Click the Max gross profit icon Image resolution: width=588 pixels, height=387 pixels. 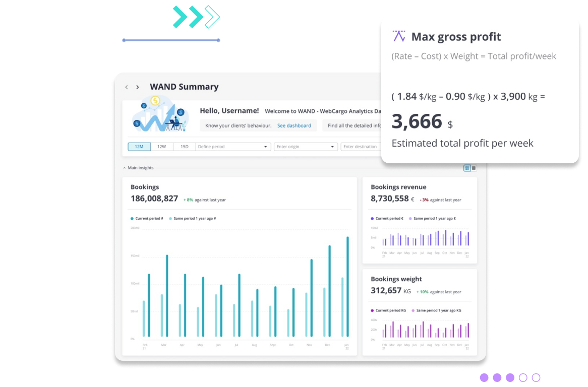(399, 36)
